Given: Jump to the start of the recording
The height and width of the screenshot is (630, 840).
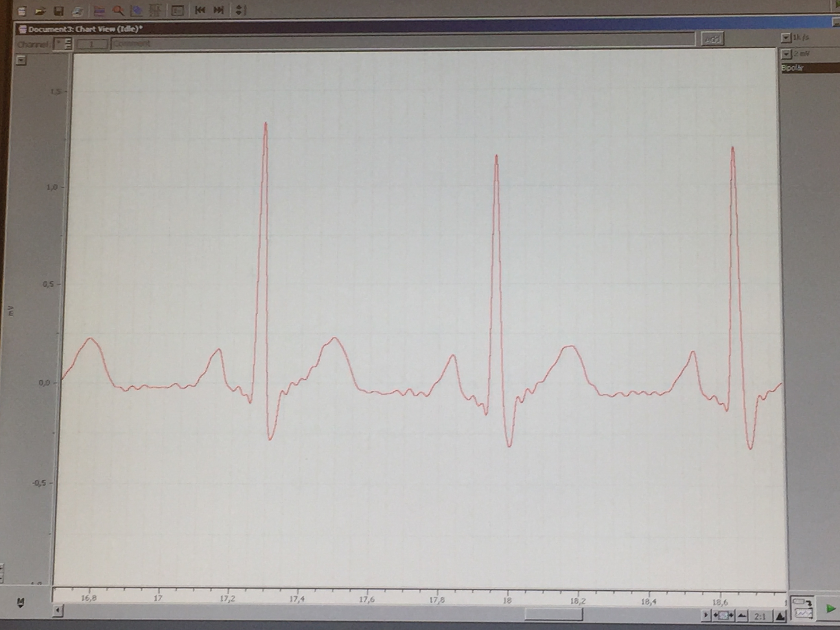Looking at the screenshot, I should (200, 10).
